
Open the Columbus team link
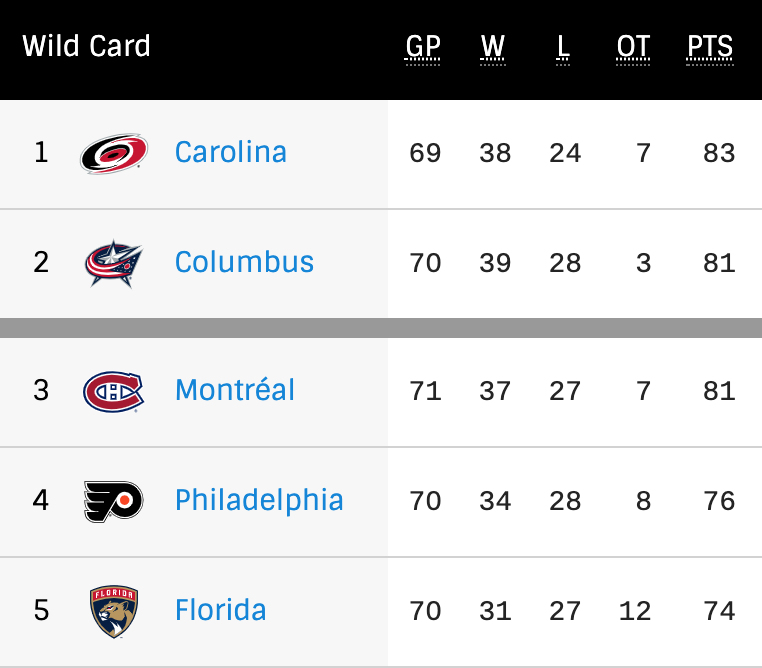[244, 262]
